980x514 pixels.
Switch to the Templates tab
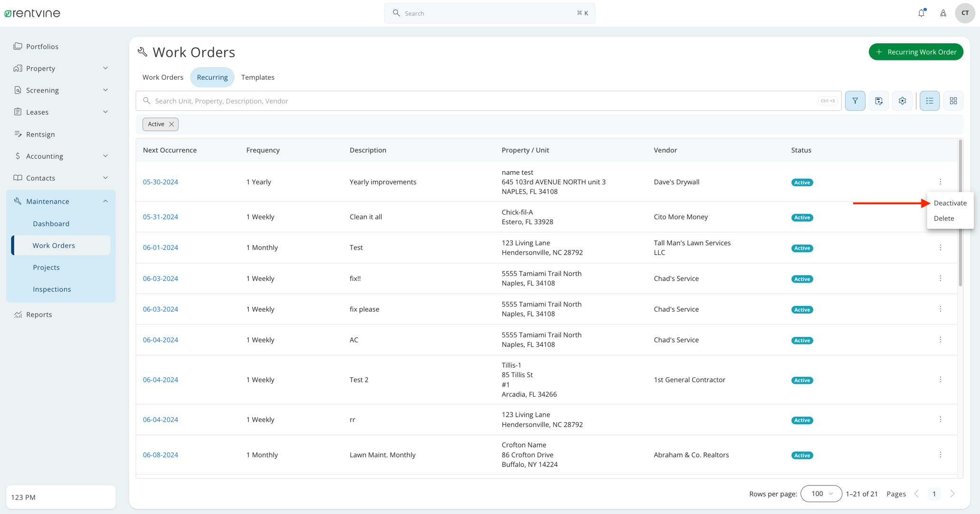[x=258, y=77]
